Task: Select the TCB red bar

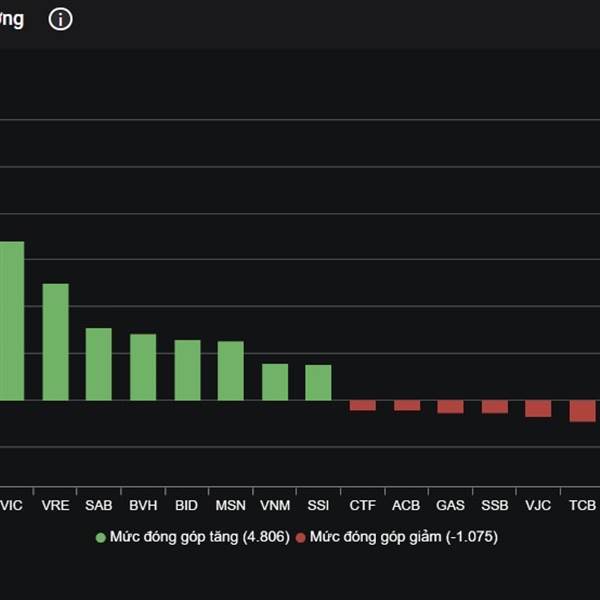Action: 582,411
